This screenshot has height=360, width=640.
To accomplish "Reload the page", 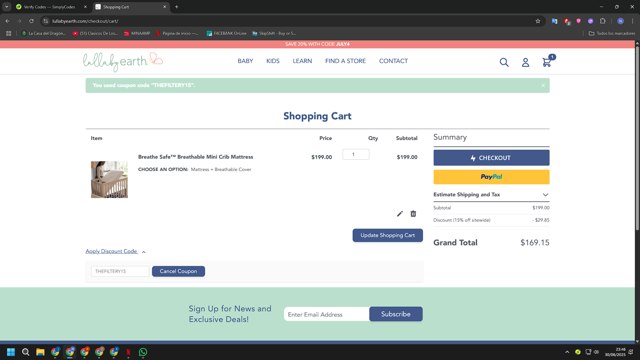I will (x=31, y=21).
